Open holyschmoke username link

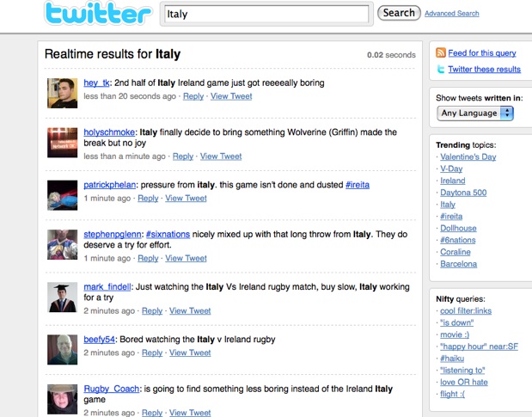click(109, 132)
